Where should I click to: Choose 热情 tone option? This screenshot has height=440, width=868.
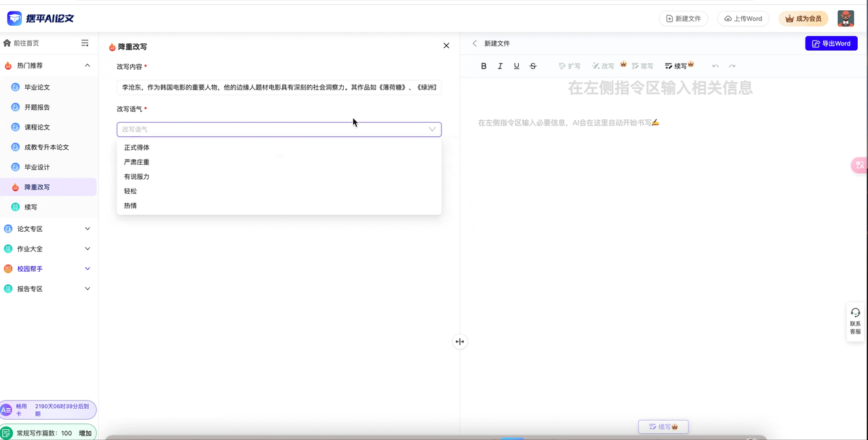pyautogui.click(x=279, y=205)
